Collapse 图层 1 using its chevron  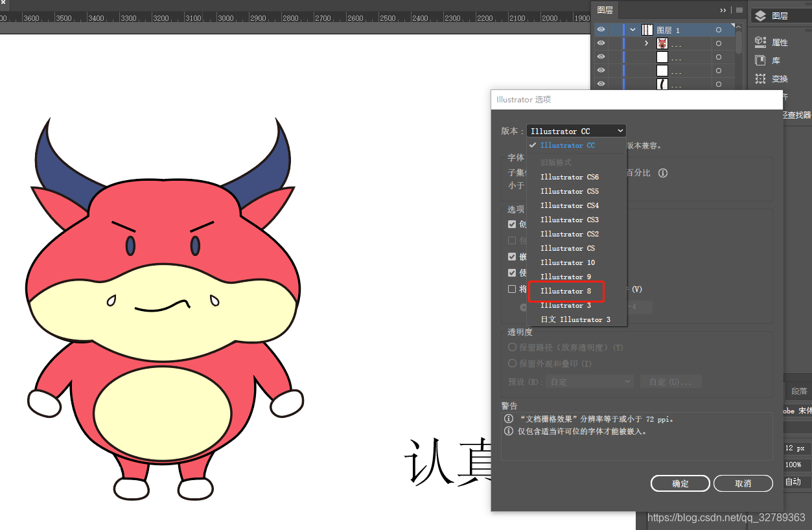[x=632, y=30]
